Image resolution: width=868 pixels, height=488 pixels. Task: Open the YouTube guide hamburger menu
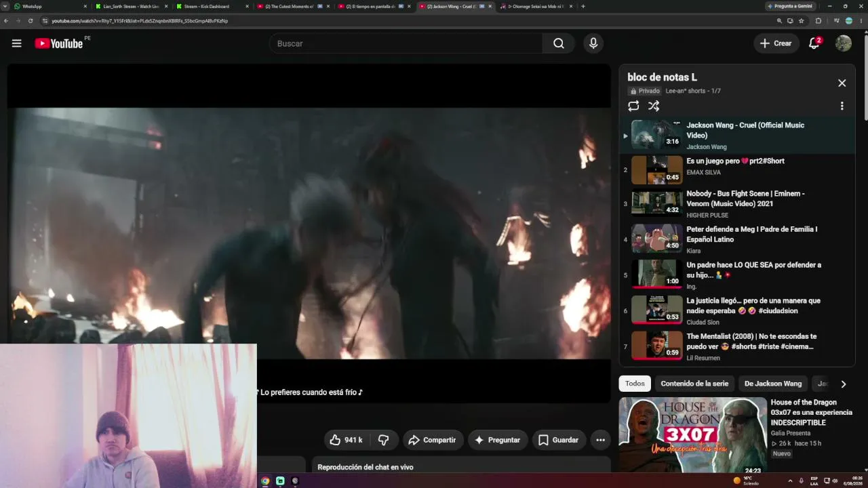tap(16, 43)
